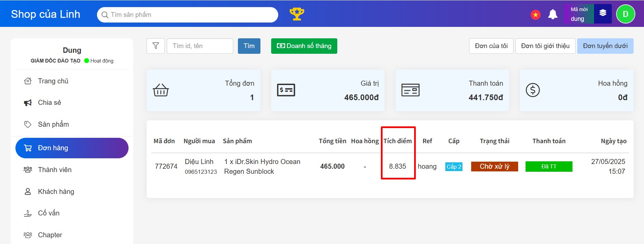644x244 pixels.
Task: Click the Trang chủ home icon
Action: point(28,81)
